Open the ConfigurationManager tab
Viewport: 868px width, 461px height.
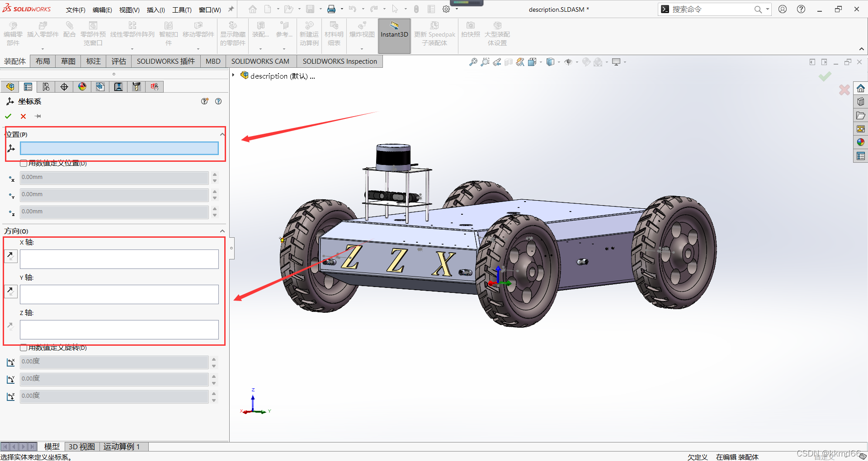[46, 87]
